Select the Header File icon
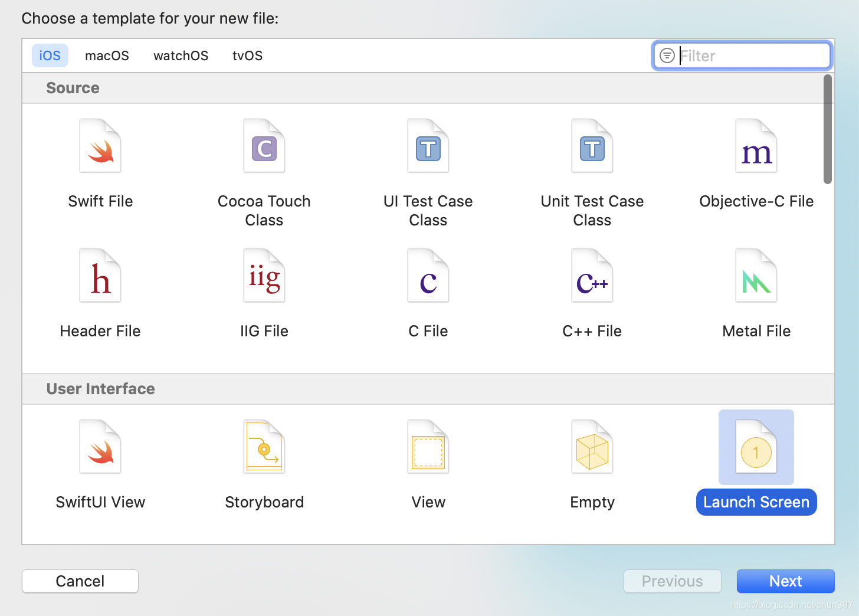Image resolution: width=859 pixels, height=616 pixels. pos(100,276)
